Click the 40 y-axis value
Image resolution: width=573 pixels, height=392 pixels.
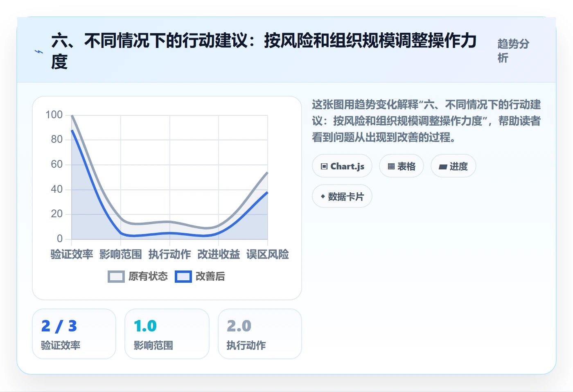tap(57, 189)
